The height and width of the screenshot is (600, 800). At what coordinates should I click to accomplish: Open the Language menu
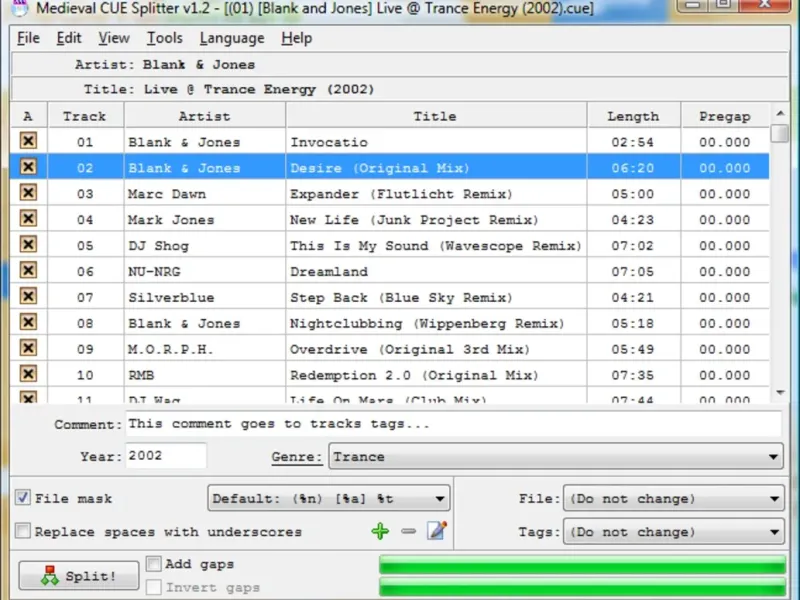click(232, 38)
